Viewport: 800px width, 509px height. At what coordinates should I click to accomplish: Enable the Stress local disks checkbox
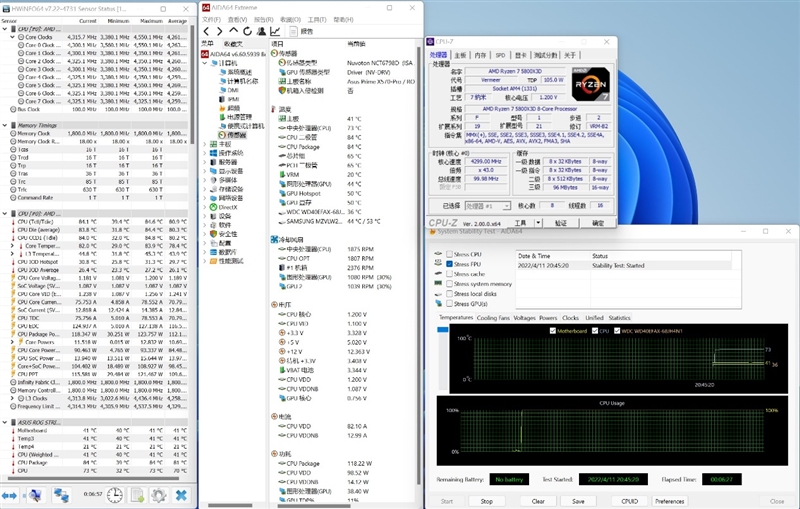(x=449, y=294)
